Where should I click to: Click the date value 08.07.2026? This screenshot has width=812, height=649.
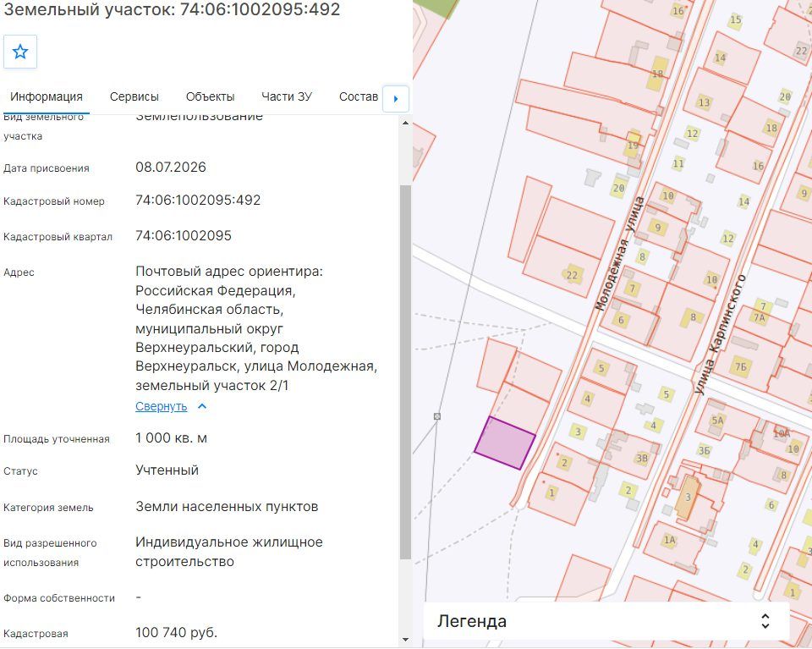click(x=170, y=168)
